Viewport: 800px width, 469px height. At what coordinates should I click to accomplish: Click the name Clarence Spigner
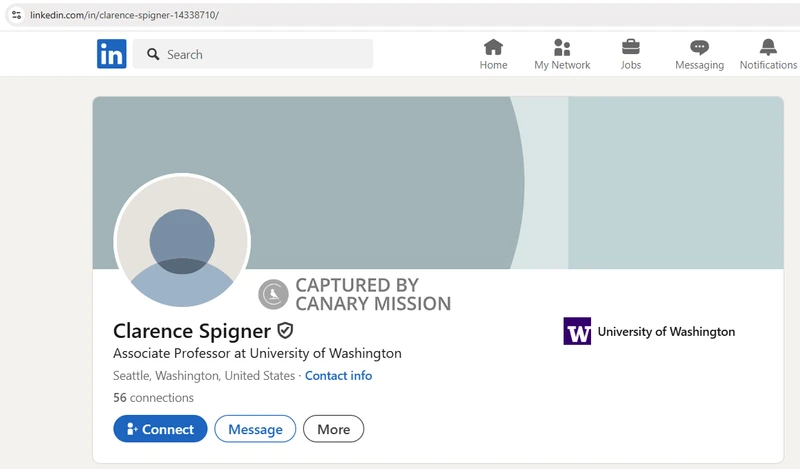pyautogui.click(x=192, y=331)
